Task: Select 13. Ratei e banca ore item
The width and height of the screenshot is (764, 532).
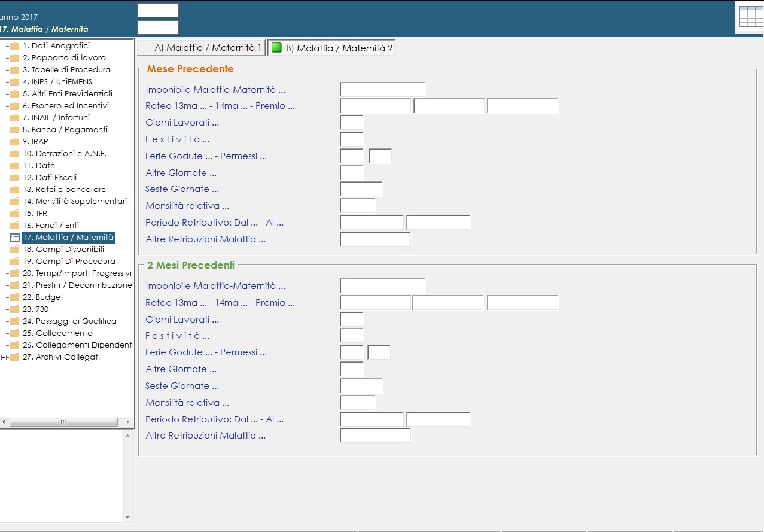Action: pyautogui.click(x=64, y=190)
